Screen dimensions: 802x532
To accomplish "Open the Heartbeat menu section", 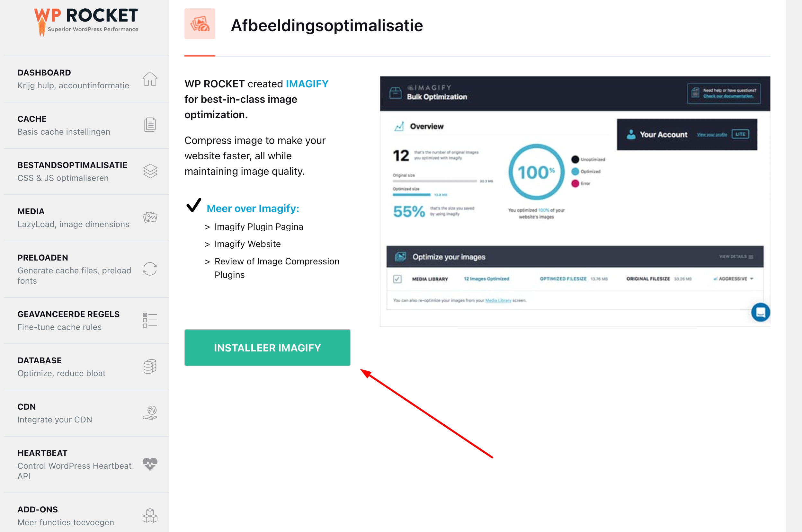I will click(86, 465).
